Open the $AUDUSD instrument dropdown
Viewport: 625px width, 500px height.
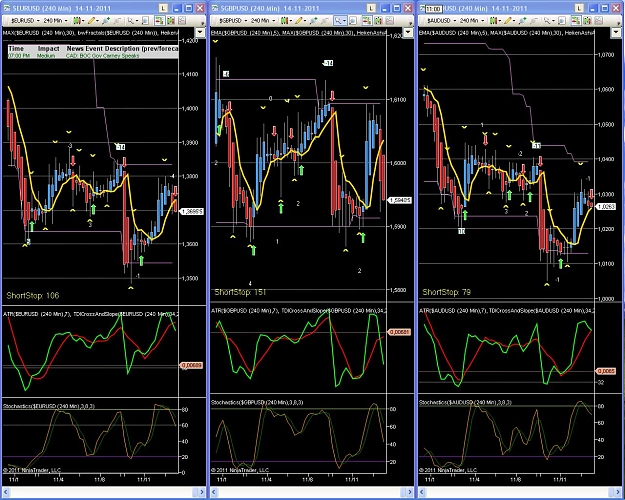pyautogui.click(x=442, y=20)
